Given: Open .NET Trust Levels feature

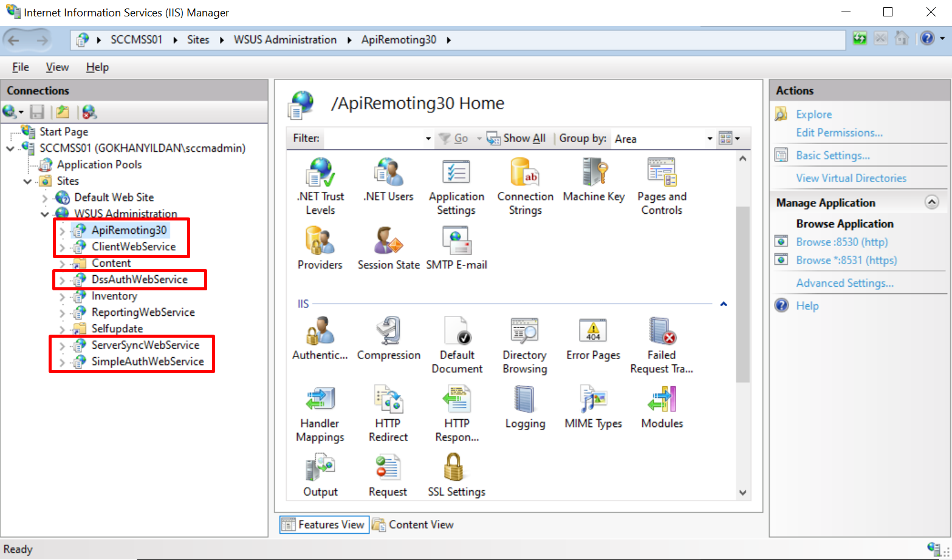Looking at the screenshot, I should (320, 186).
